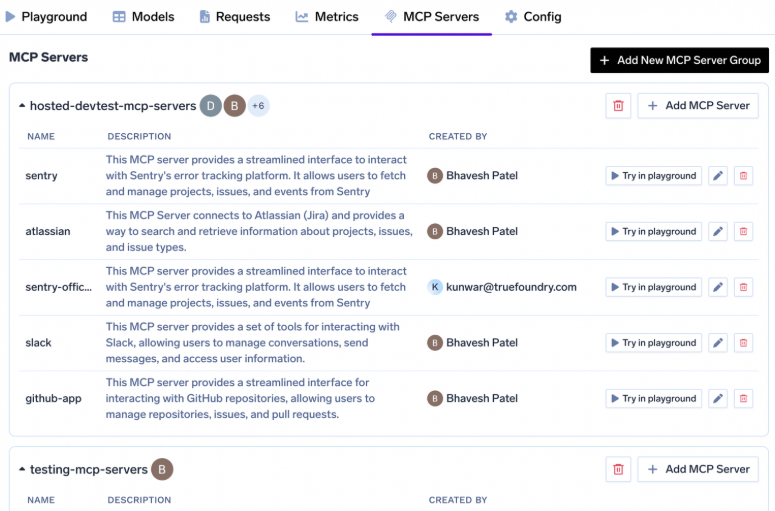Click the atlassian description text
Screen dimensions: 775x511
[x=259, y=231]
